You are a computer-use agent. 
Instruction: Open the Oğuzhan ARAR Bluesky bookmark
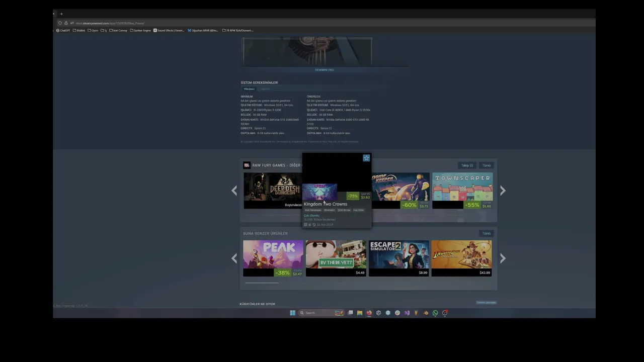(203, 30)
